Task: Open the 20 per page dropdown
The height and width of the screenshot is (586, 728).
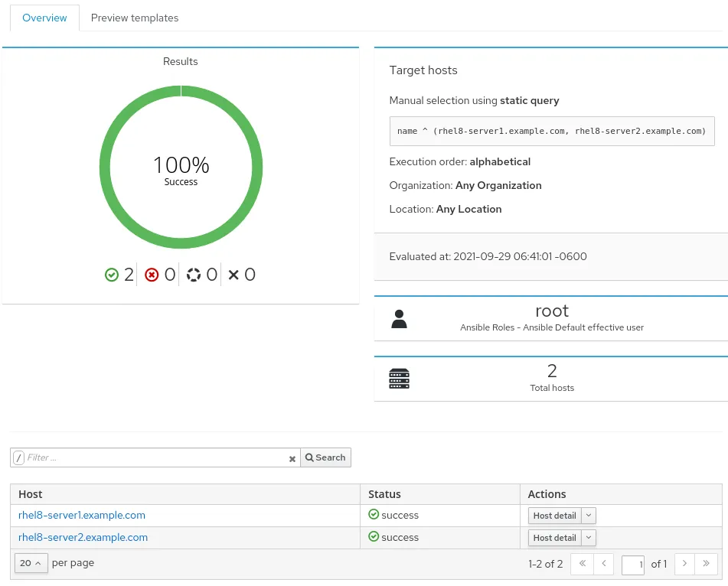Action: (x=31, y=563)
